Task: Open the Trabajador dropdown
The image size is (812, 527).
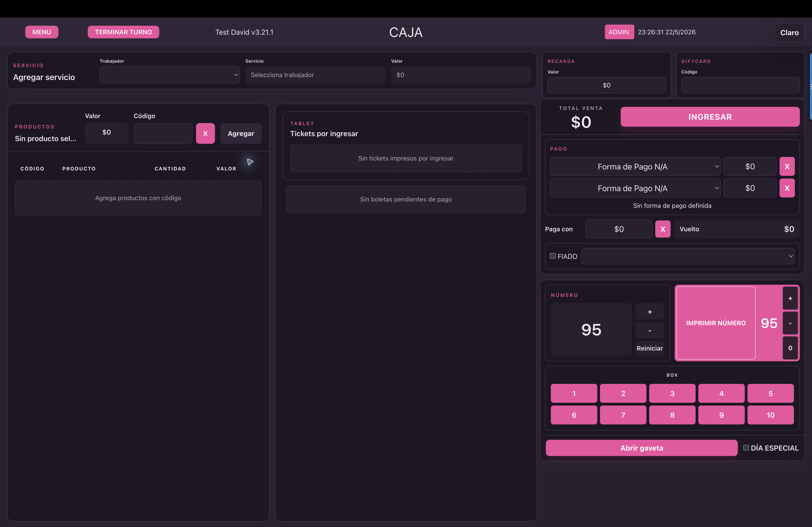Action: 170,75
